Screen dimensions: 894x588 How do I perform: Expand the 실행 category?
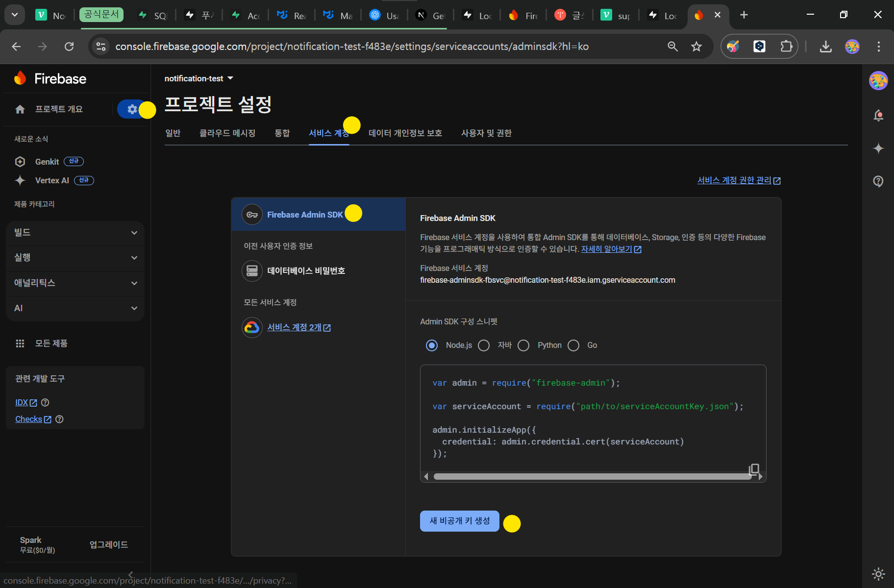pos(75,258)
